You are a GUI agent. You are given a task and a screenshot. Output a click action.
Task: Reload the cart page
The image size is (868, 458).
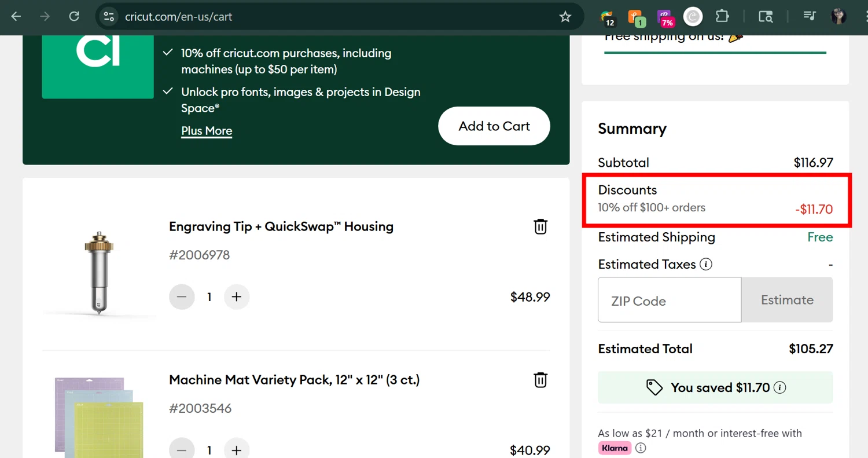point(74,16)
